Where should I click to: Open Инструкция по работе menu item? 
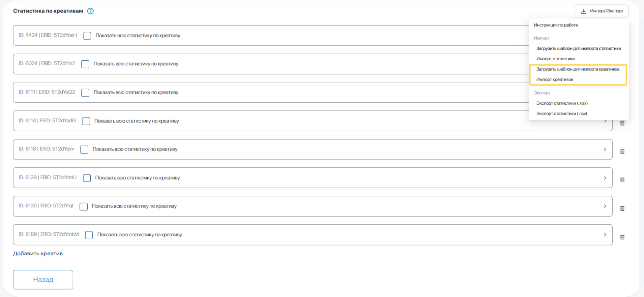tap(556, 25)
